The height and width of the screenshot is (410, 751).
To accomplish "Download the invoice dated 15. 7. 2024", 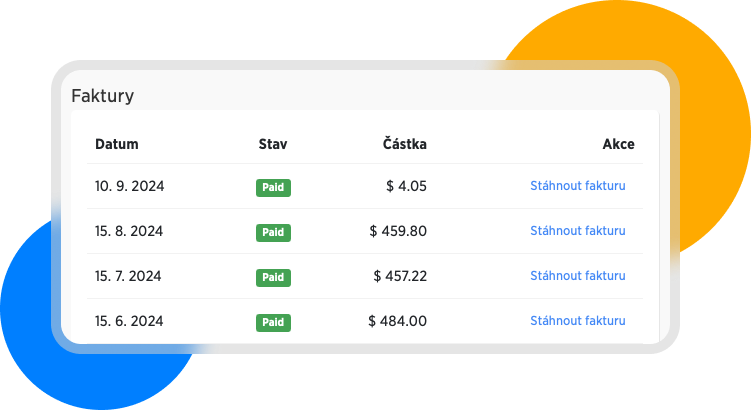I will (x=577, y=276).
